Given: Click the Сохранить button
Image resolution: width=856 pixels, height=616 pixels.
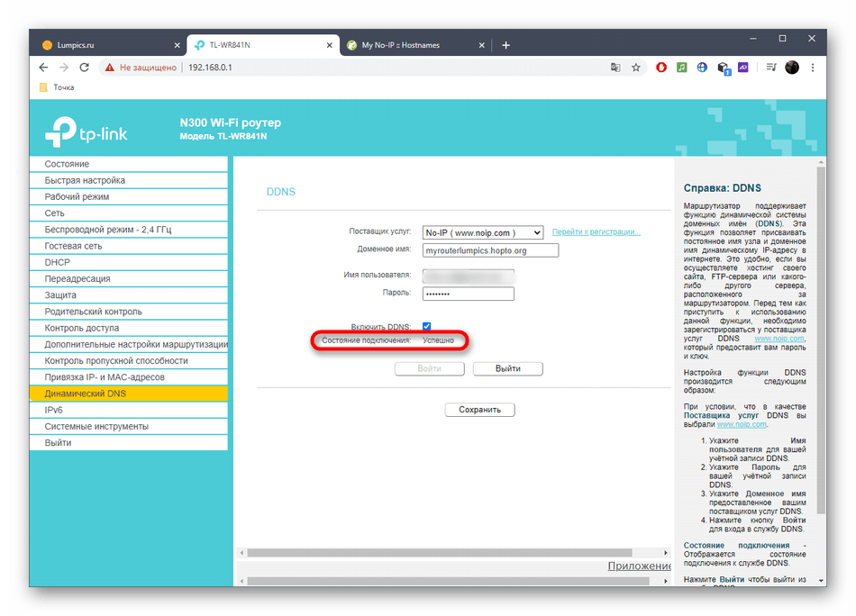Looking at the screenshot, I should tap(479, 410).
